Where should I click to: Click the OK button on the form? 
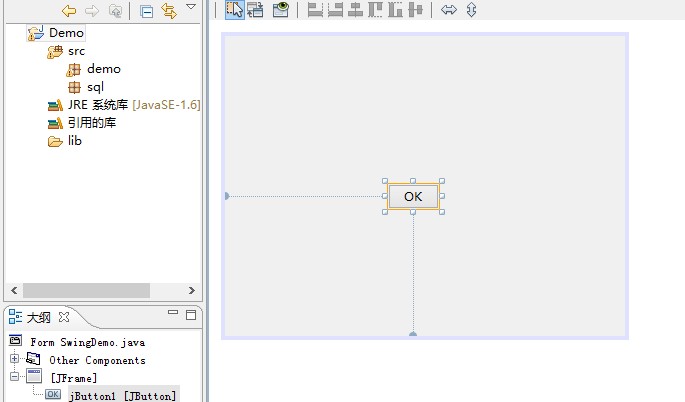pyautogui.click(x=413, y=196)
